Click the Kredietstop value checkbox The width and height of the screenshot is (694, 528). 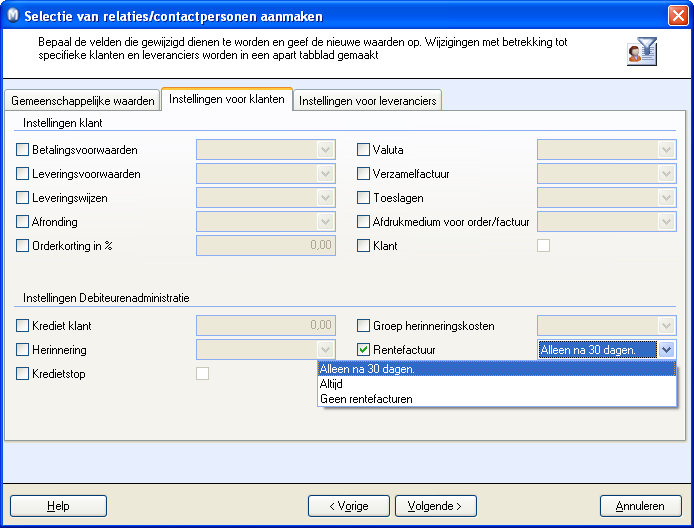pyautogui.click(x=202, y=374)
